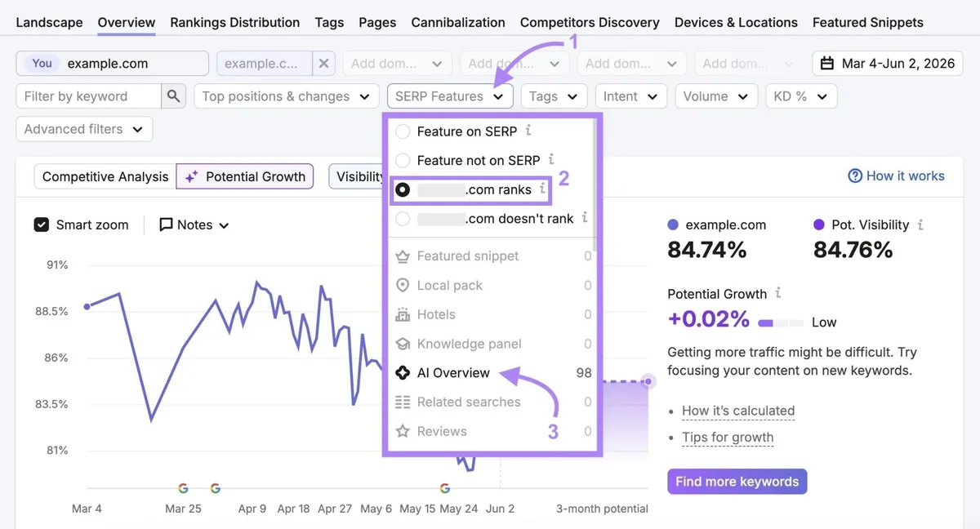Select the .com ranks radio button

click(x=403, y=189)
